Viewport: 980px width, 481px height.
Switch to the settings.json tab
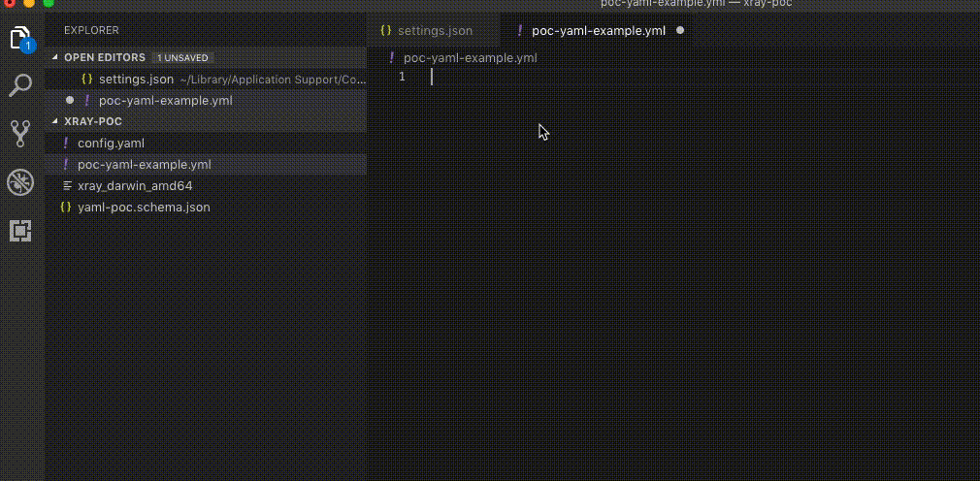(x=434, y=31)
